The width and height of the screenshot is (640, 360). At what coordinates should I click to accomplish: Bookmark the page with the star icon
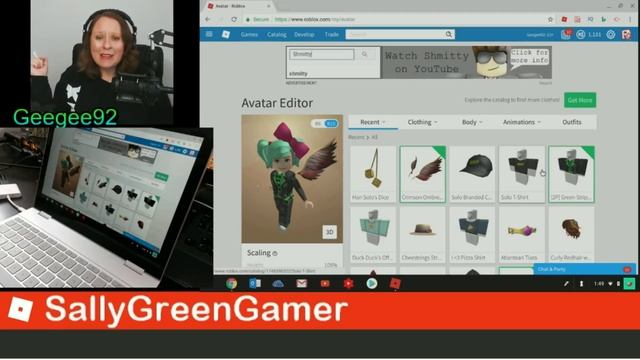coord(550,19)
